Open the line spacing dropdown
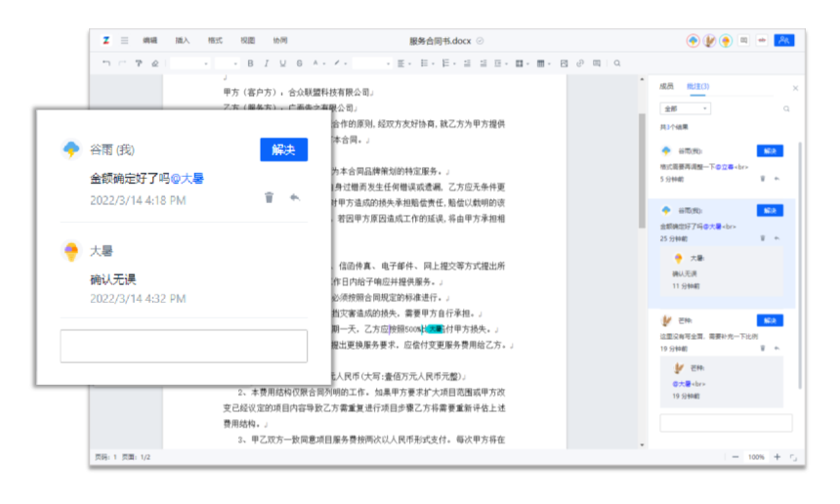840x504 pixels. pyautogui.click(x=501, y=63)
